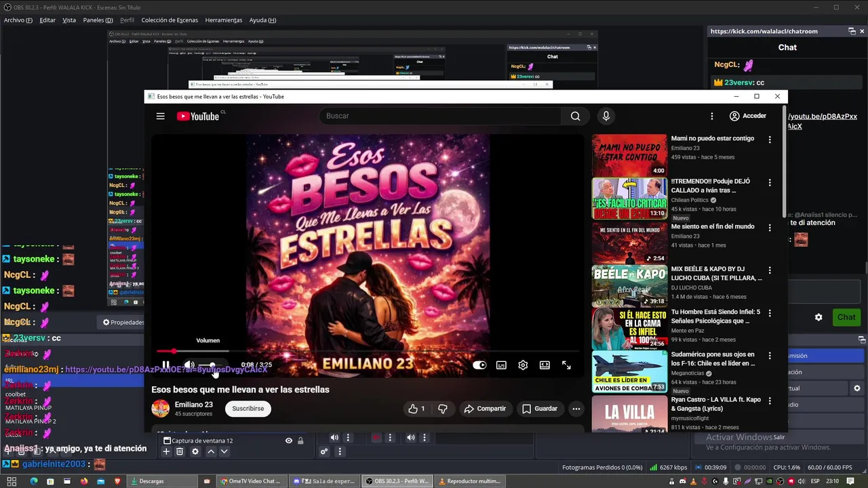Mute the last audio mixer channel speaker
The width and height of the screenshot is (868, 488).
point(410,438)
